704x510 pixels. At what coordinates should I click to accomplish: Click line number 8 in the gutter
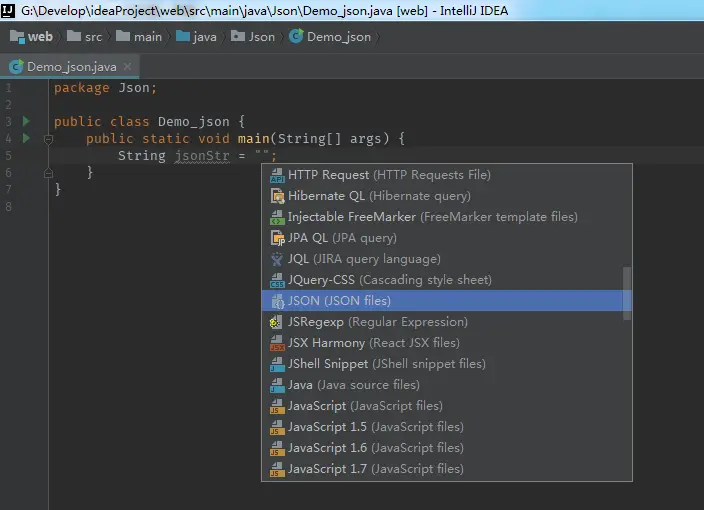9,207
